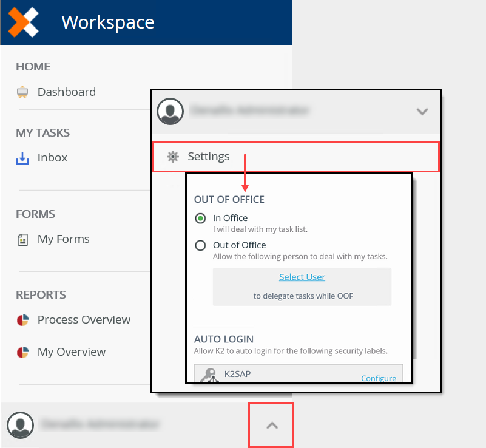Enable task delegation by choosing Out of Office
The width and height of the screenshot is (486, 448).
coord(200,245)
